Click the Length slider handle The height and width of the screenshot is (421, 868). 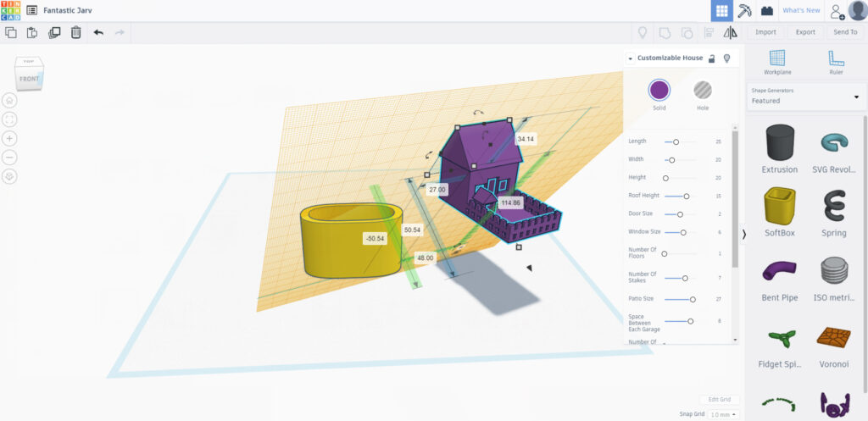676,142
